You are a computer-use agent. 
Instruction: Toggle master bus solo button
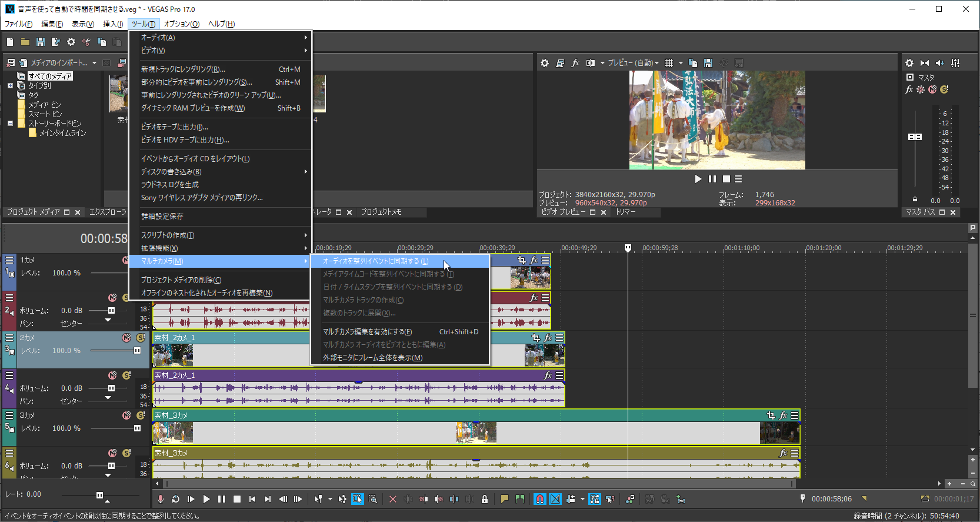click(x=944, y=89)
